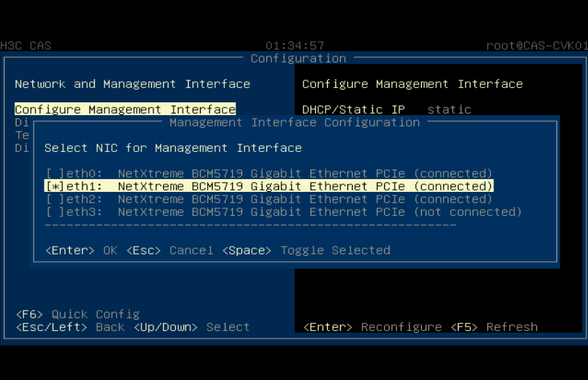Viewport: 588px width, 380px height.
Task: Uncheck the selected eth1 checkbox
Action: (55, 186)
